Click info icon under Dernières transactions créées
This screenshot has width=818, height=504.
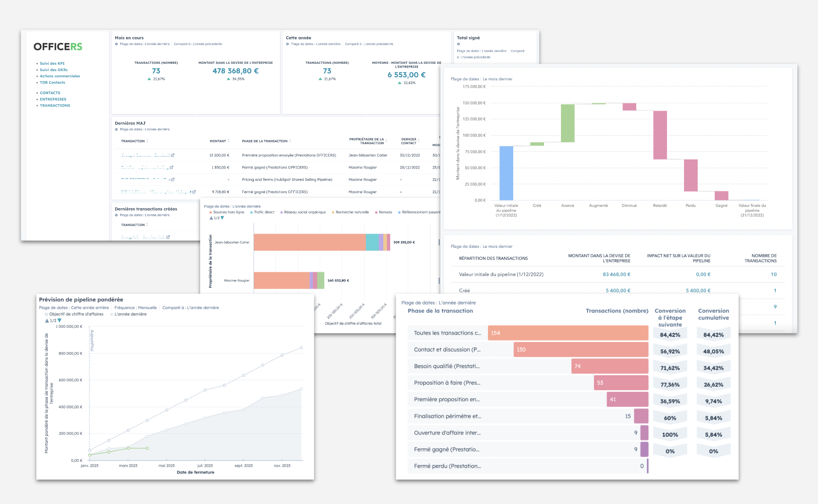click(x=117, y=215)
